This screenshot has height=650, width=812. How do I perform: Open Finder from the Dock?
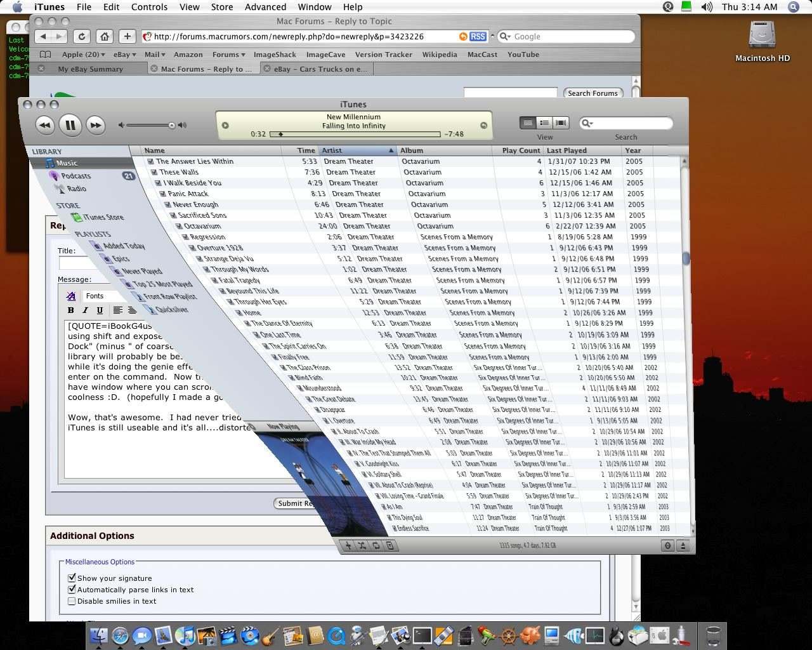[98, 635]
